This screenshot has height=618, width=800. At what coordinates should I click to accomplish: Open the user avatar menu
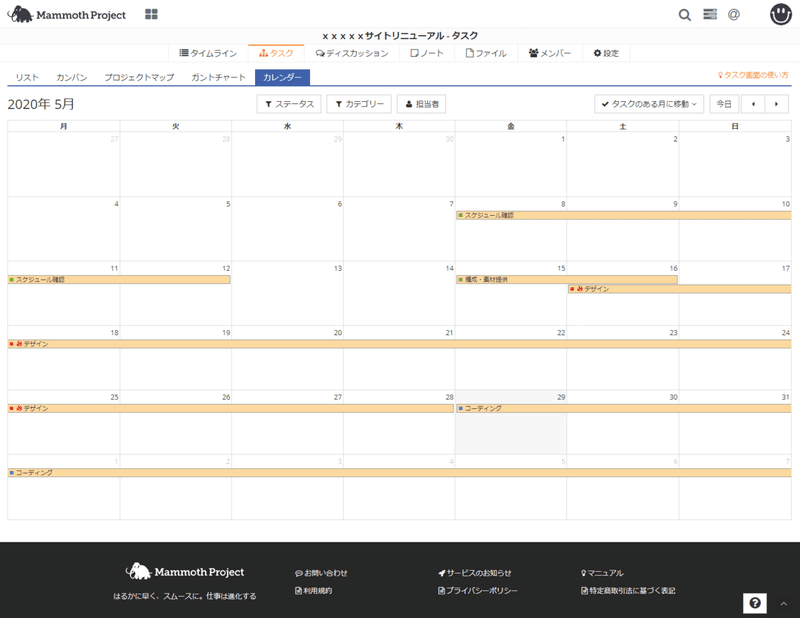pyautogui.click(x=781, y=14)
